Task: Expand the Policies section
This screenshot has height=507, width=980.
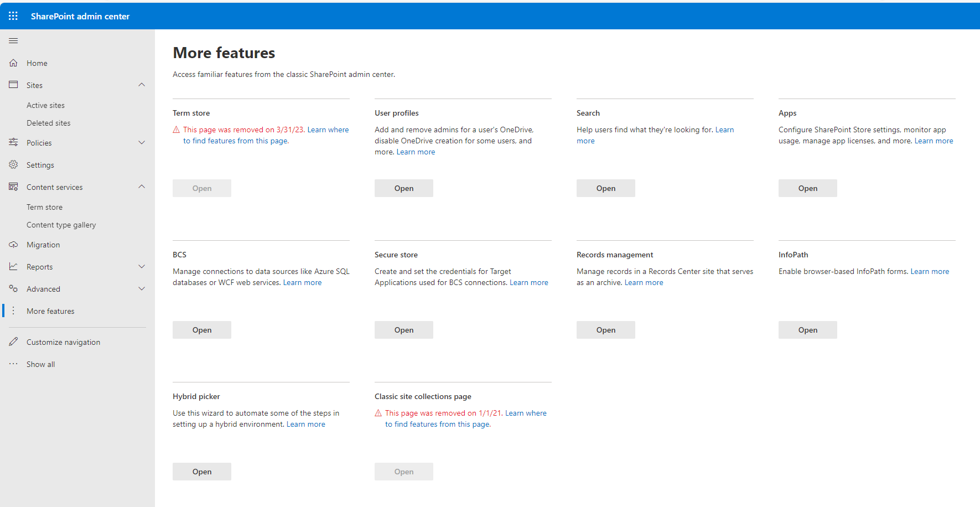Action: point(142,142)
